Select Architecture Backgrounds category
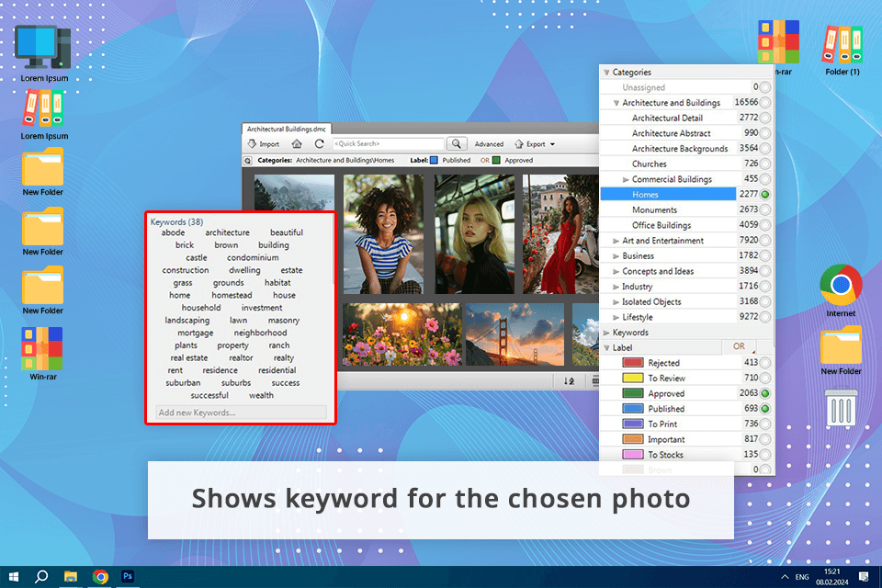This screenshot has height=588, width=882. pyautogui.click(x=680, y=149)
